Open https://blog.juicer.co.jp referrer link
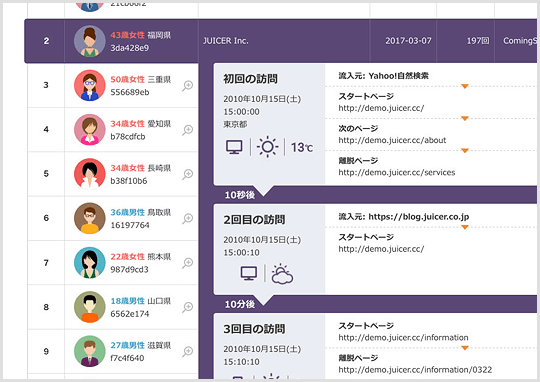Image resolution: width=540 pixels, height=382 pixels. coord(419,217)
